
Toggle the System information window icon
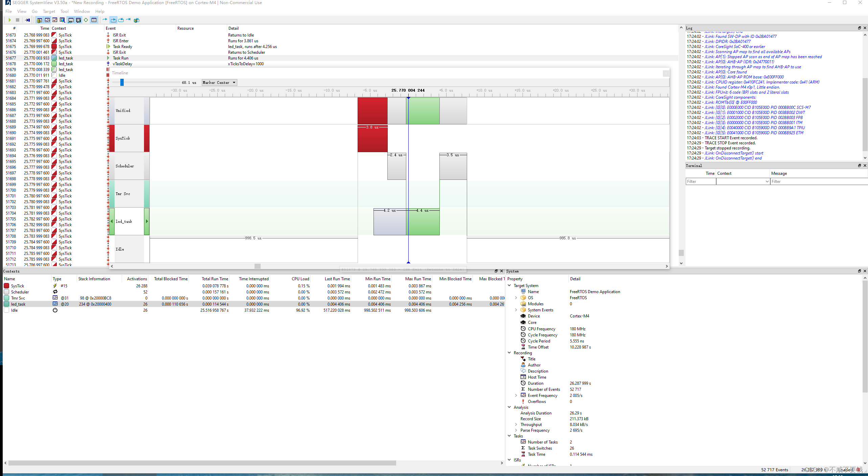(x=94, y=20)
